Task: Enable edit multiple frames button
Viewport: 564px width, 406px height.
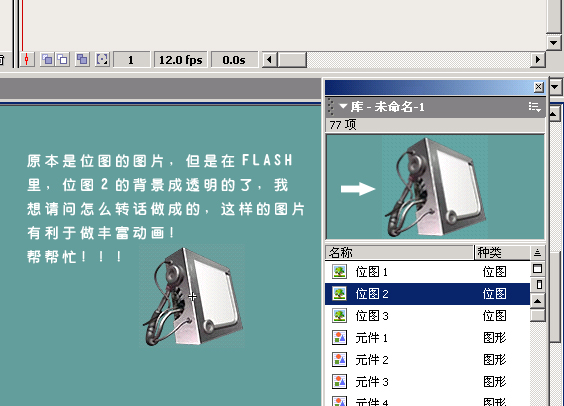Action: (x=82, y=59)
